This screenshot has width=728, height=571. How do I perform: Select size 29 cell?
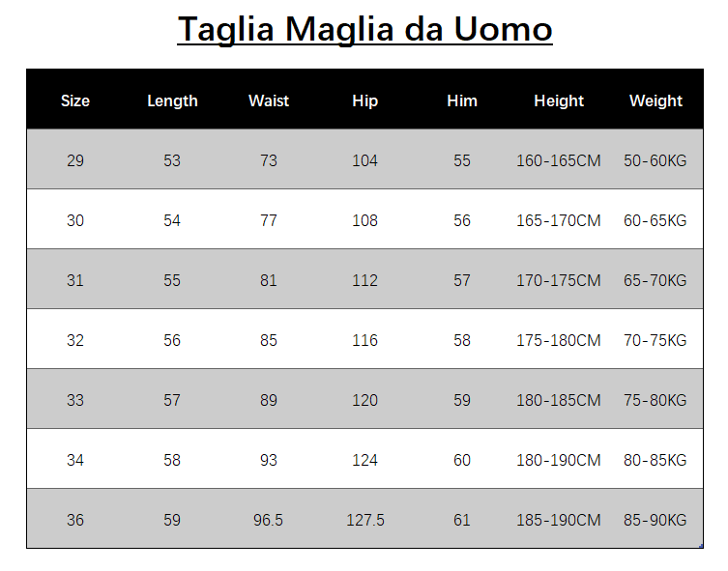click(75, 160)
